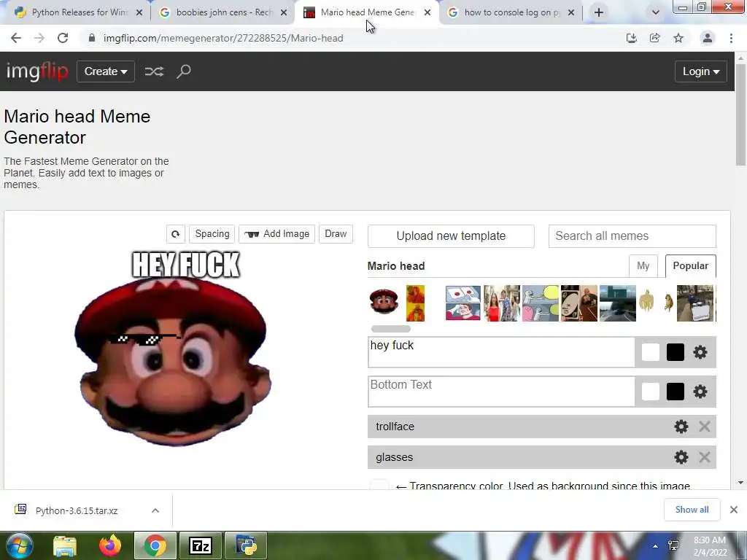Remove the trollface layer with its X
This screenshot has width=747, height=560.
[x=705, y=426]
